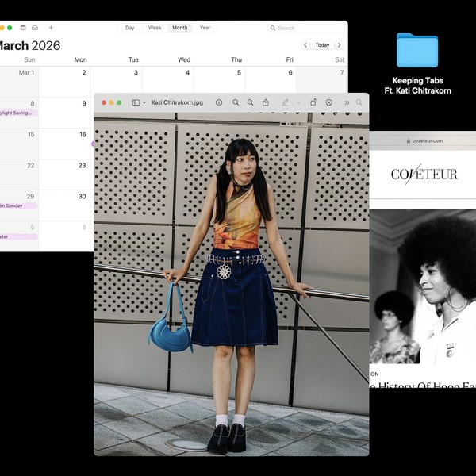
Task: Switch Calendar to Day view
Action: (x=129, y=28)
